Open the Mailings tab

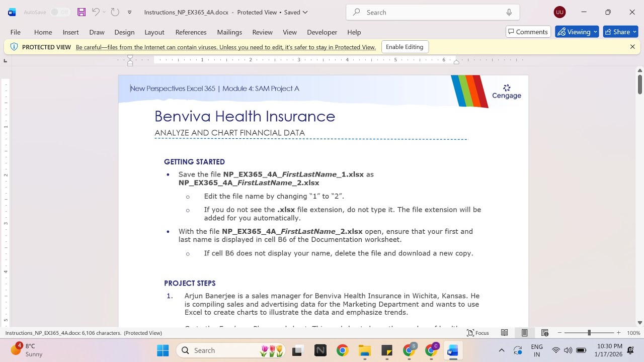(x=229, y=32)
